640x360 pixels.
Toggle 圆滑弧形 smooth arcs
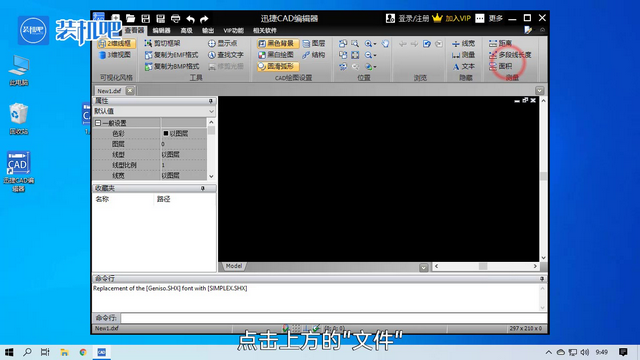point(278,66)
